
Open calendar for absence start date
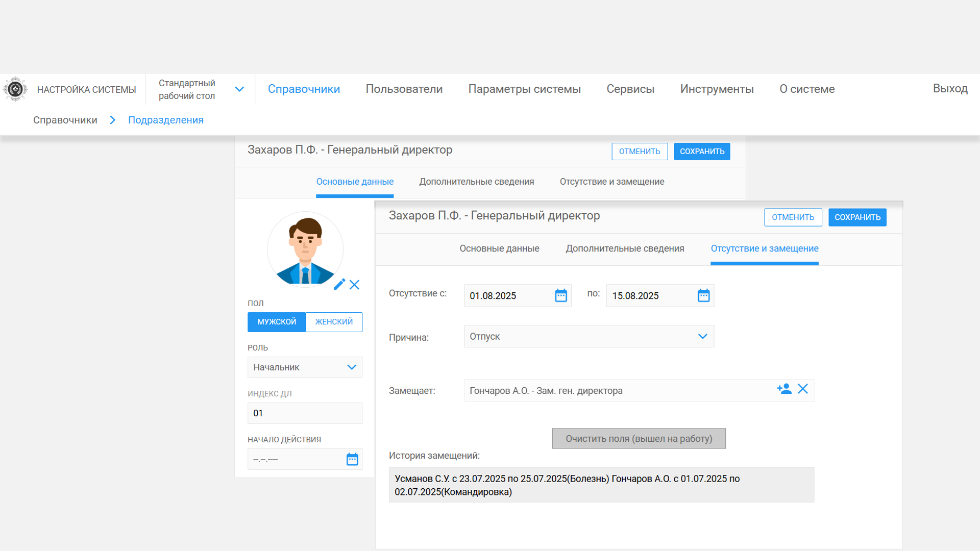click(561, 295)
